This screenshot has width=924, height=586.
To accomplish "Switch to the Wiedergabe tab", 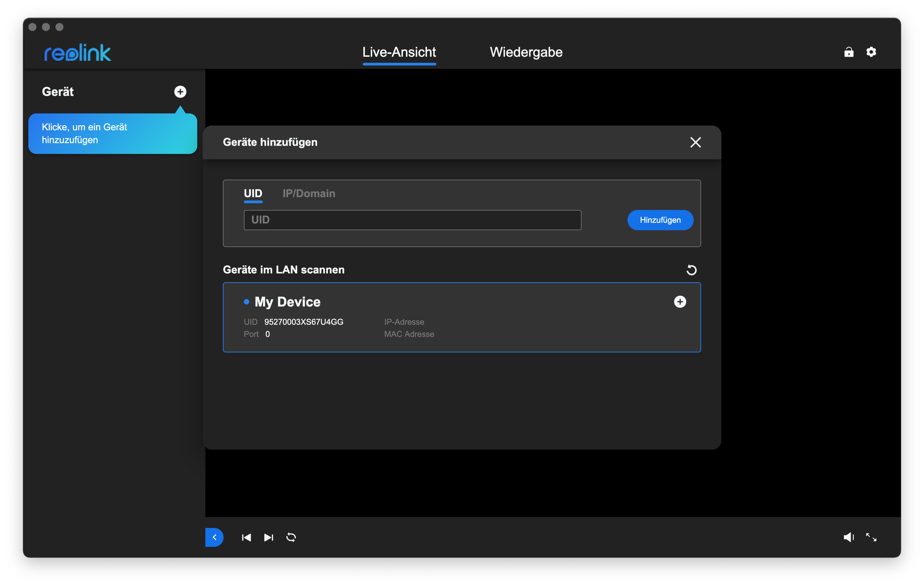I will 526,52.
